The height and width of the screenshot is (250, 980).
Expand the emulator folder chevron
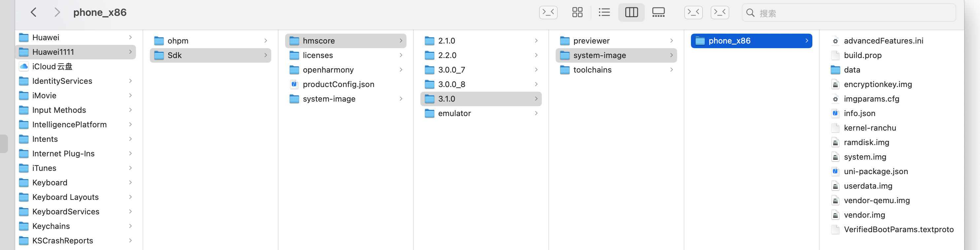(536, 113)
